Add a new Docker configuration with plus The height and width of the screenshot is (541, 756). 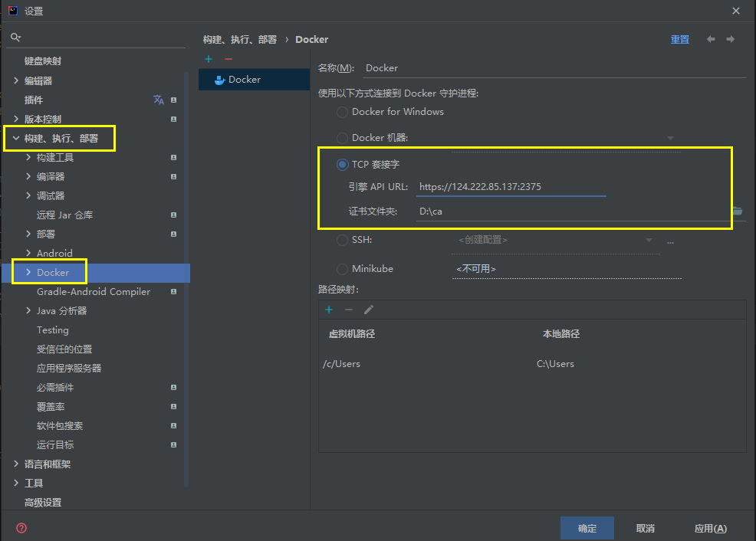209,59
